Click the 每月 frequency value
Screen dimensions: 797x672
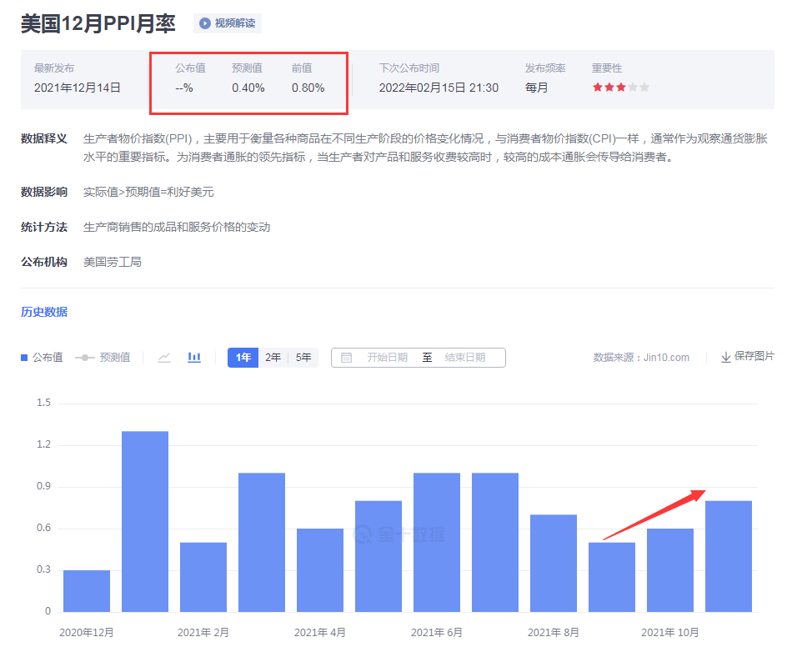click(x=536, y=88)
